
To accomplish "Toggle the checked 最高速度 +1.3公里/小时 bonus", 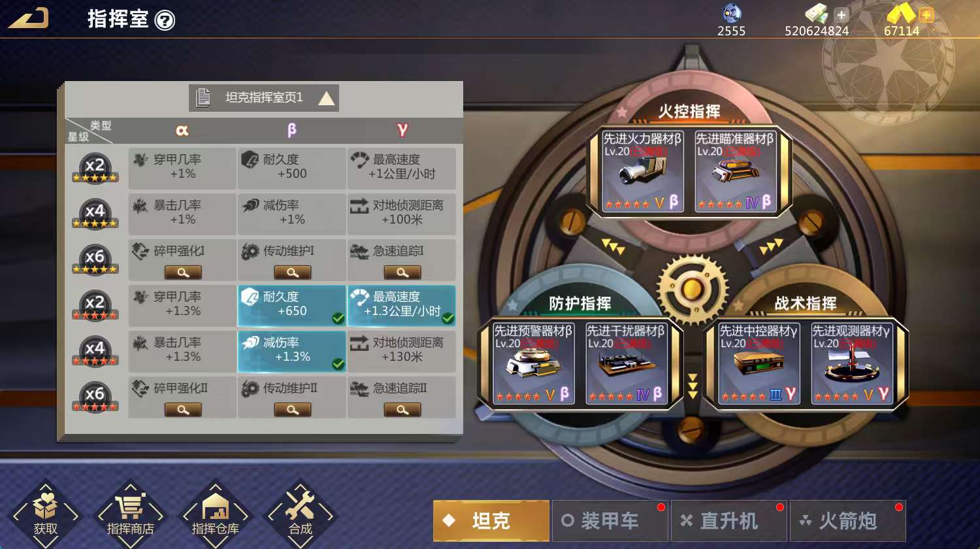I will point(402,305).
